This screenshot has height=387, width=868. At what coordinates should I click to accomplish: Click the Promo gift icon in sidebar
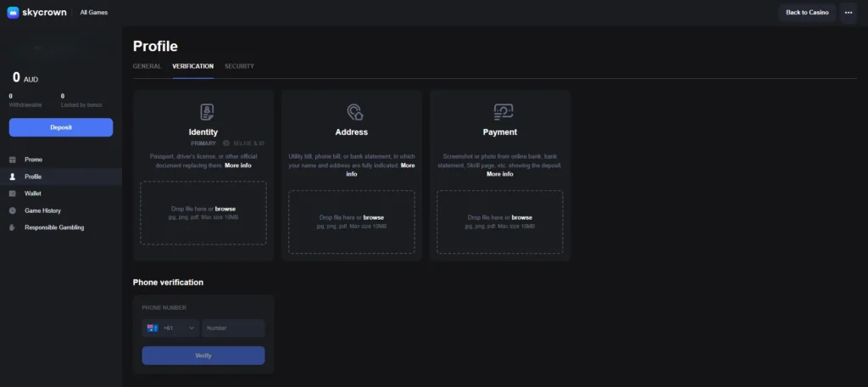(13, 160)
